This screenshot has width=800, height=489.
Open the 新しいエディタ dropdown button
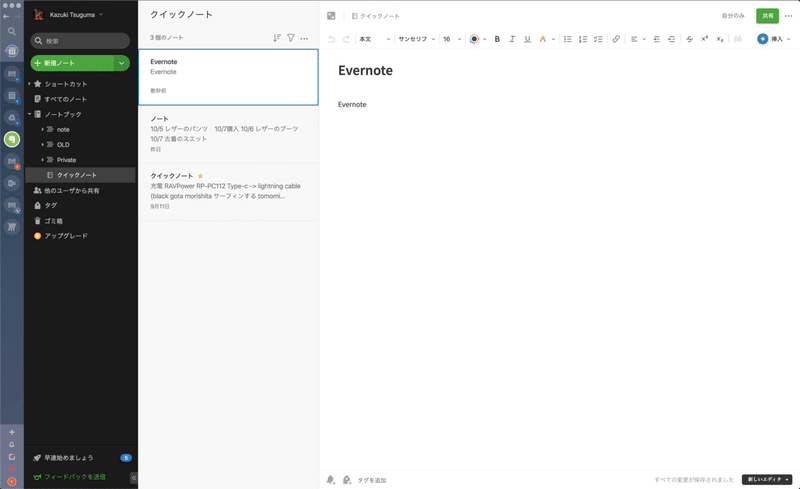point(767,479)
